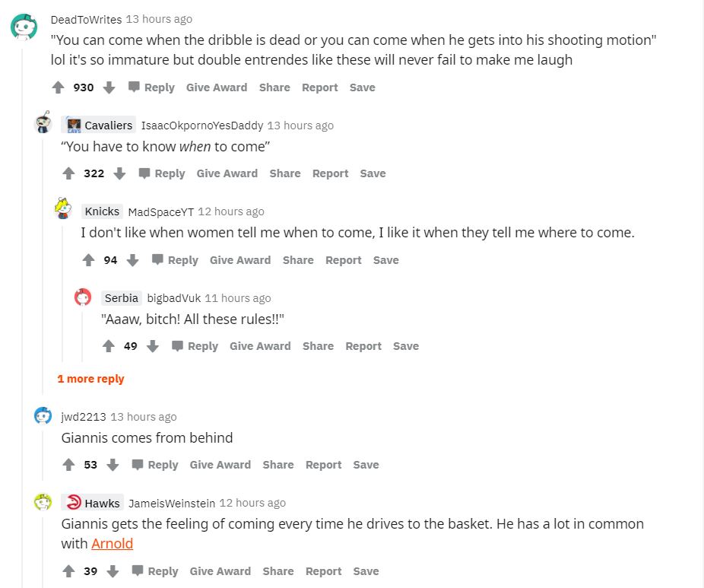Give Award to MadSpaceYT's comment
704x588 pixels.
coord(240,260)
